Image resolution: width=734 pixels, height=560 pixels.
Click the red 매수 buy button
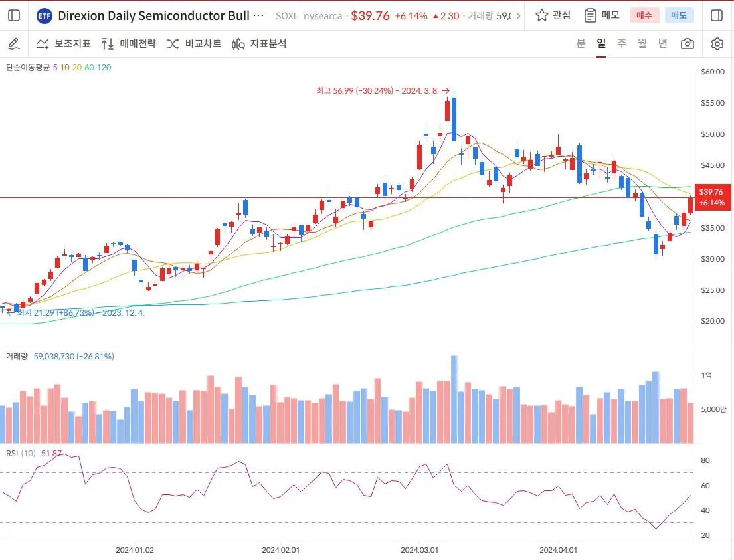644,15
